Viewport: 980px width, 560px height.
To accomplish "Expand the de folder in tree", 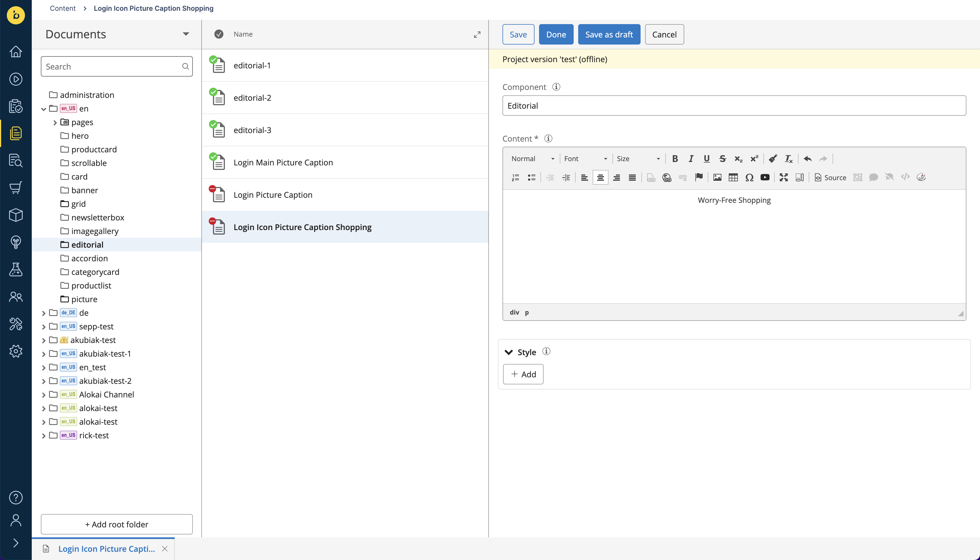I will 43,313.
